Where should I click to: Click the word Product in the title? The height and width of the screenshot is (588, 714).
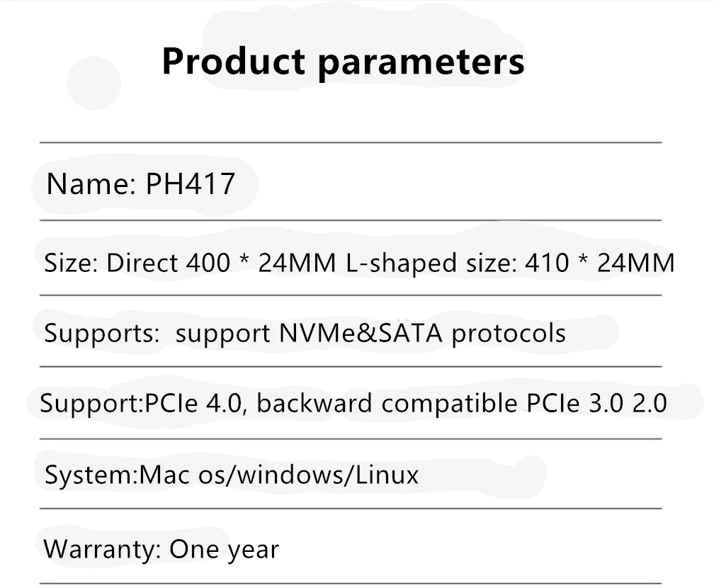(x=234, y=61)
